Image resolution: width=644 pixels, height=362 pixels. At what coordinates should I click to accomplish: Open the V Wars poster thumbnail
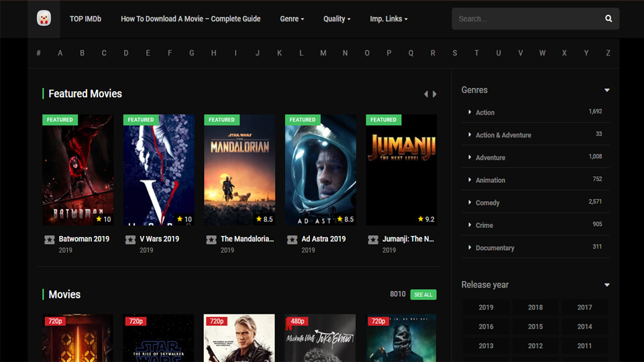[158, 170]
